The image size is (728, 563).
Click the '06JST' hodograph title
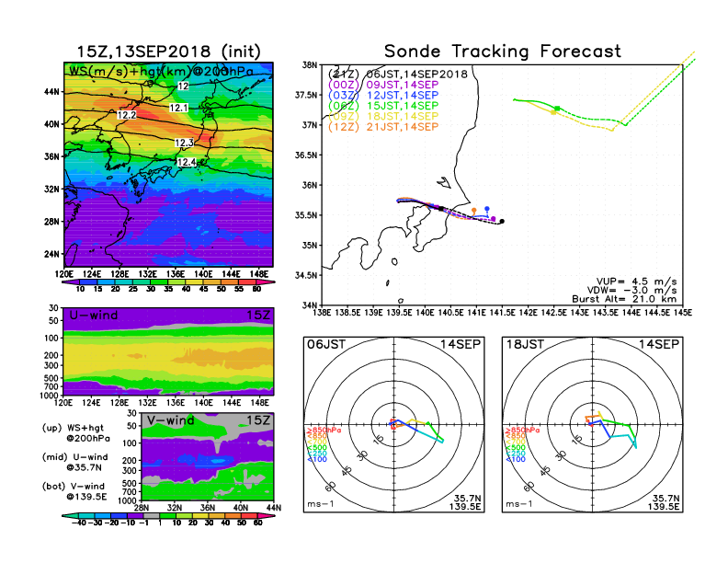326,344
